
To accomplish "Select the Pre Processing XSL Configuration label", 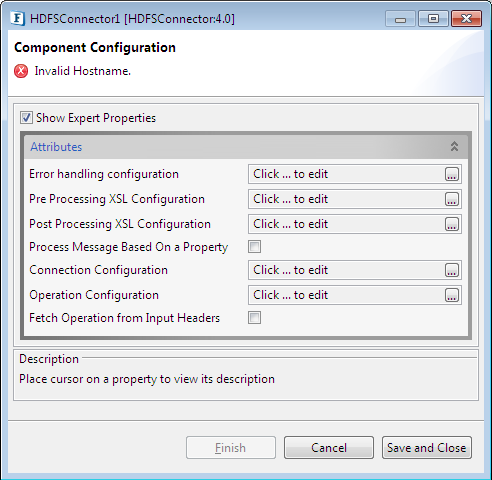I will [117, 199].
